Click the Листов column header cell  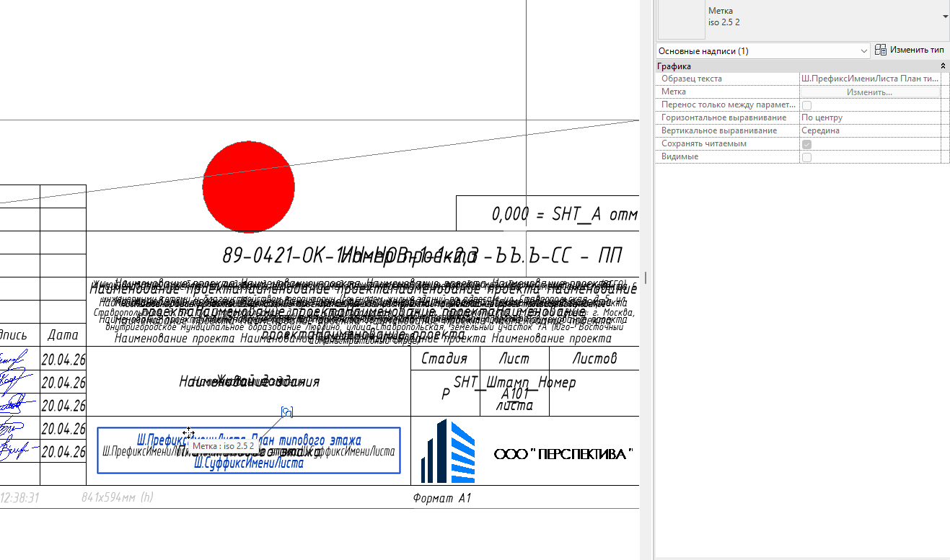[x=594, y=358]
